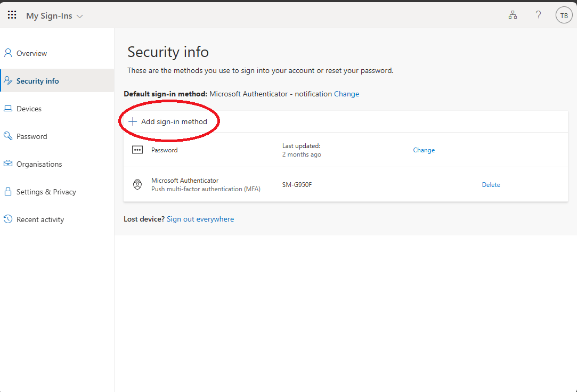Click the Recent activity clock icon

8,219
